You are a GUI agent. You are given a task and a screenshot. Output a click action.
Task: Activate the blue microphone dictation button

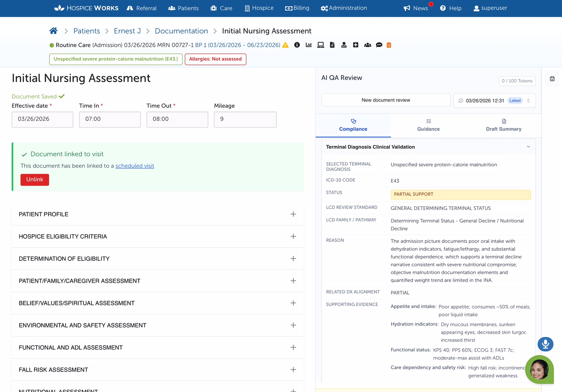(545, 344)
